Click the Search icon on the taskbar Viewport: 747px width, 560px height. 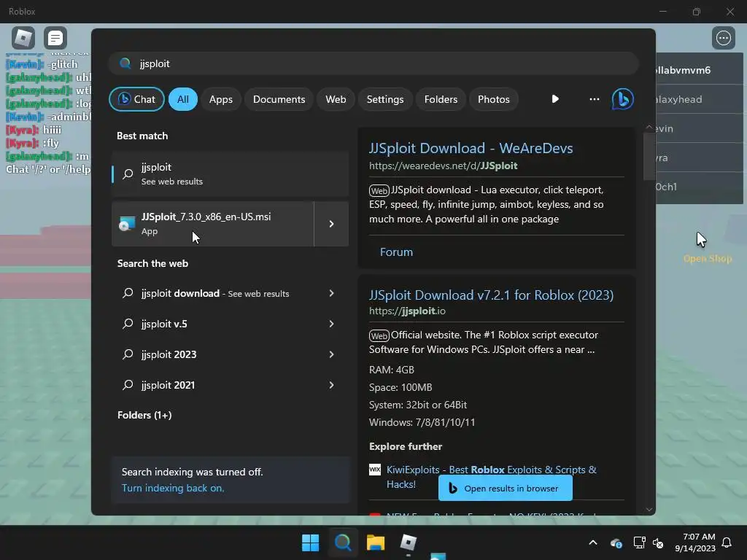click(x=343, y=542)
